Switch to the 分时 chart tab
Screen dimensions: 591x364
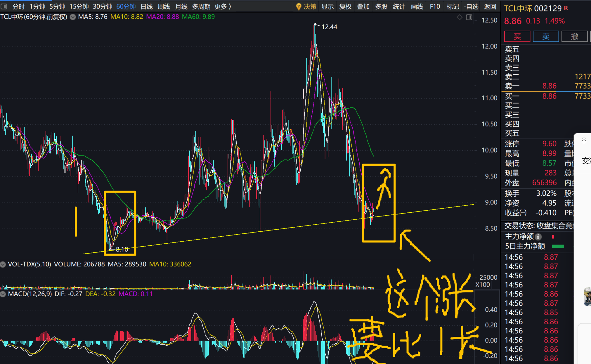tap(19, 6)
